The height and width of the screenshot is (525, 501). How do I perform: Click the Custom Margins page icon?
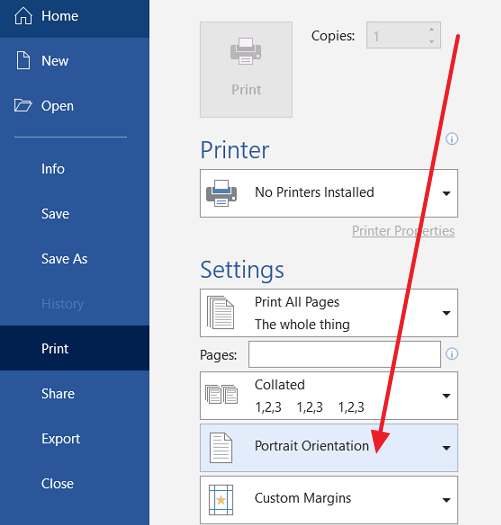[221, 500]
